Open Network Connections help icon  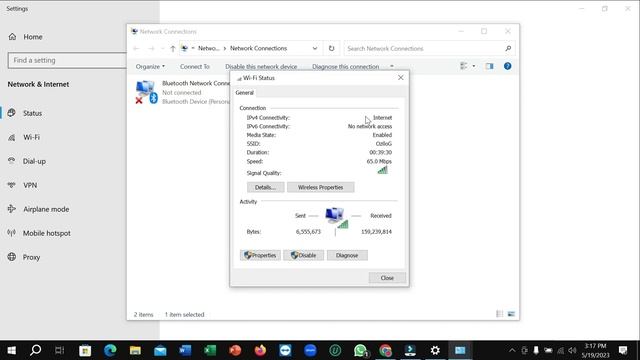[x=507, y=66]
